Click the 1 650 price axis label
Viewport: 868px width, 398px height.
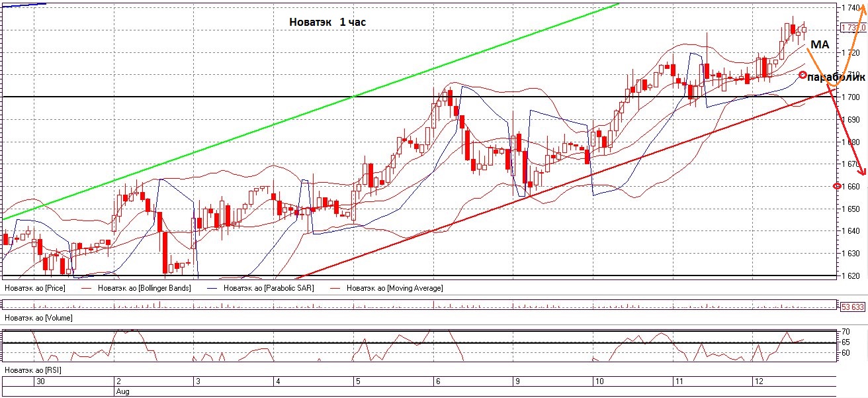pos(851,209)
